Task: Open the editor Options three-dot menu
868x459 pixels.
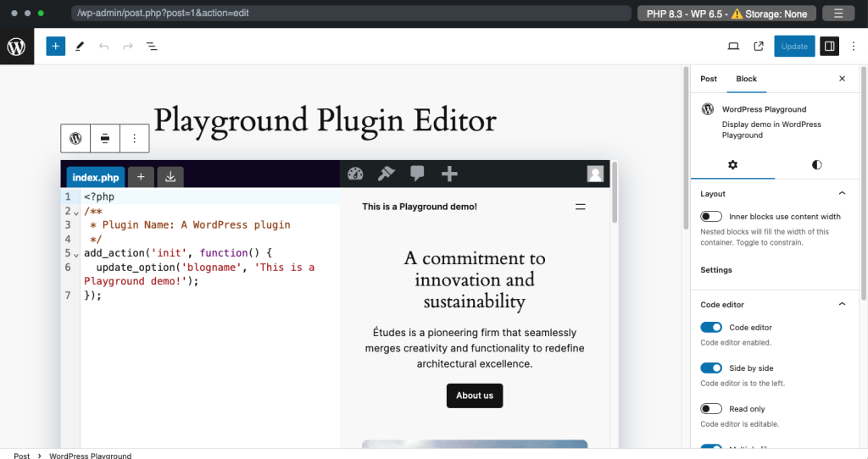Action: click(853, 47)
